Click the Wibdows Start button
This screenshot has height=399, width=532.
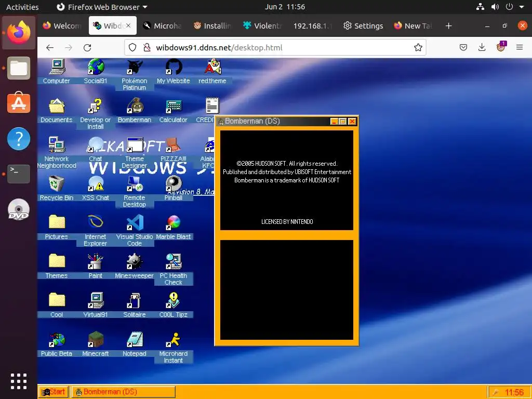click(x=54, y=392)
